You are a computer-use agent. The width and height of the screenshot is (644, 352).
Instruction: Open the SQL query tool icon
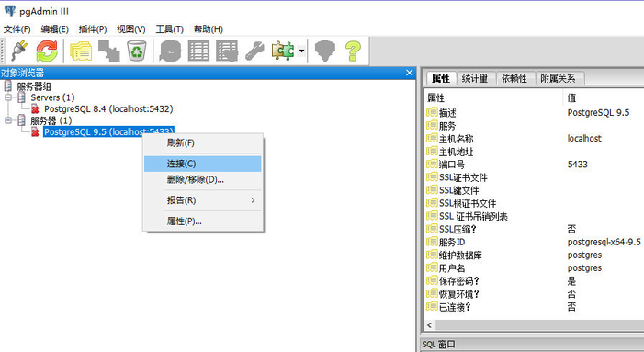170,51
